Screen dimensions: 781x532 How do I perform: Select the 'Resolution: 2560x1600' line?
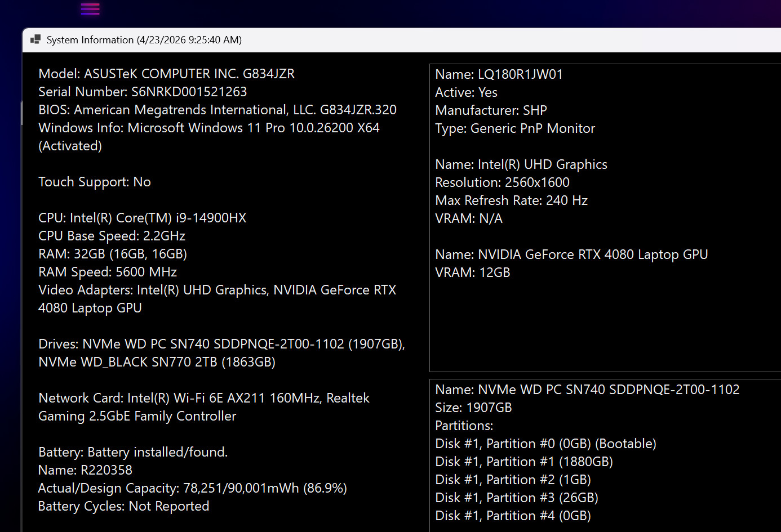503,182
